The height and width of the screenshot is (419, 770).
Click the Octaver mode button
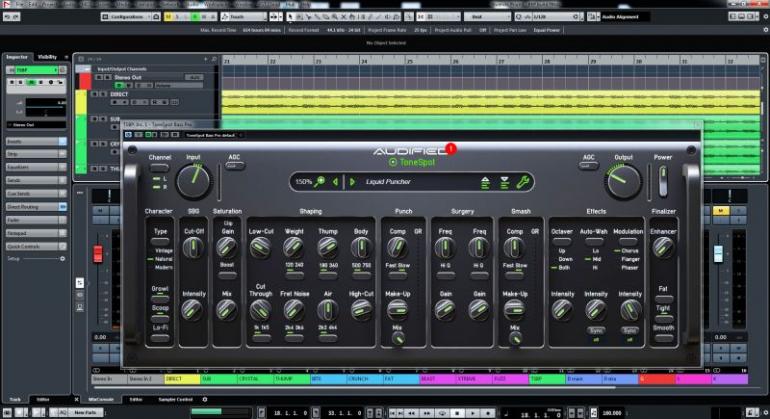tap(562, 242)
